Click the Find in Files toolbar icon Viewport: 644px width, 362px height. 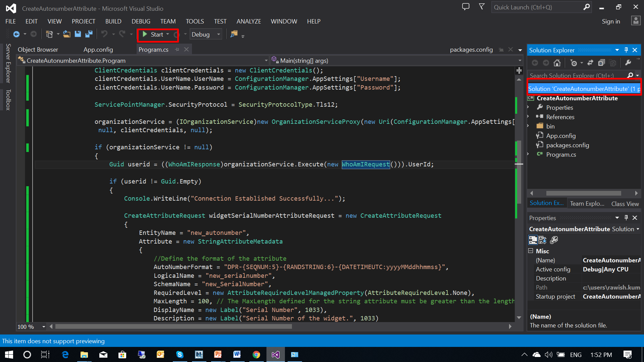(234, 34)
